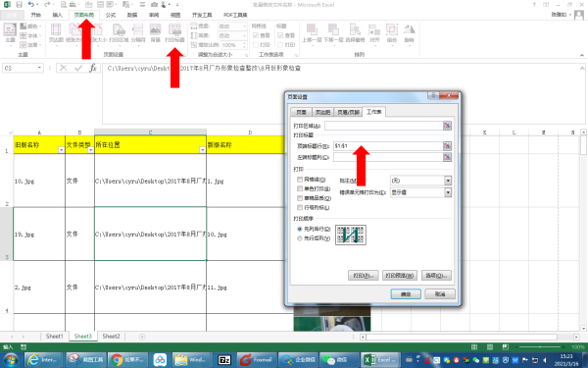Click the Print Titles (打印标题) icon
Screen dimensions: 588x368
pyautogui.click(x=174, y=33)
